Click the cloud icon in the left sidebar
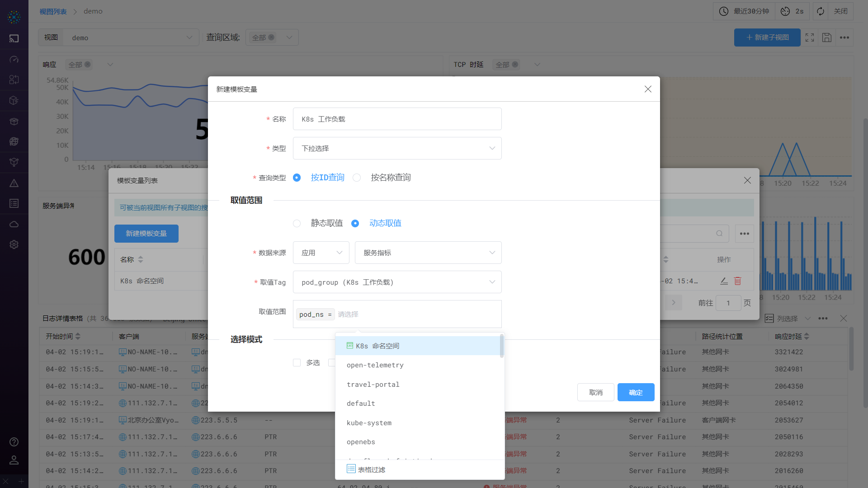The width and height of the screenshot is (868, 488). tap(14, 224)
